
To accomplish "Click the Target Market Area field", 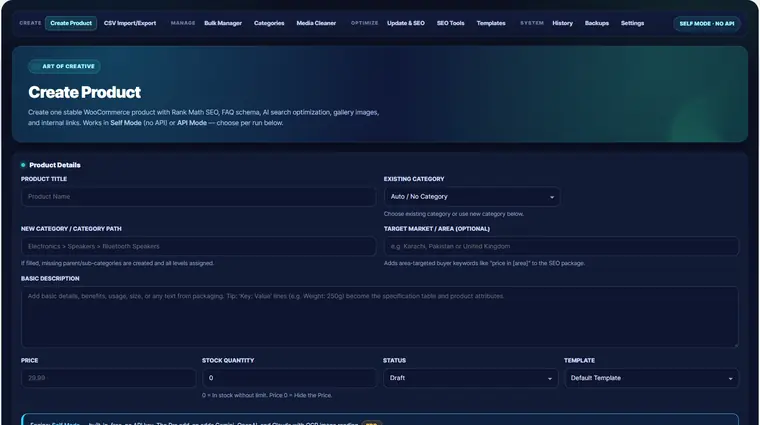I will tap(561, 246).
